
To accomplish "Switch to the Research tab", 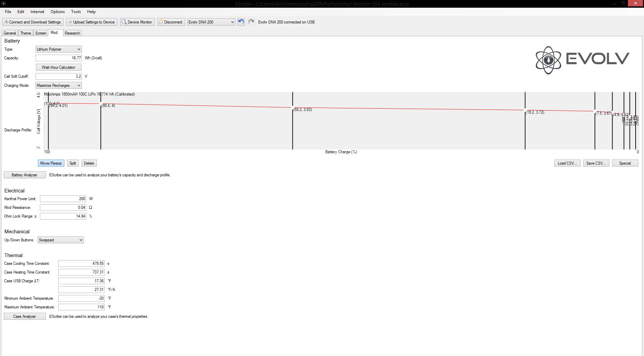I will 72,33.
